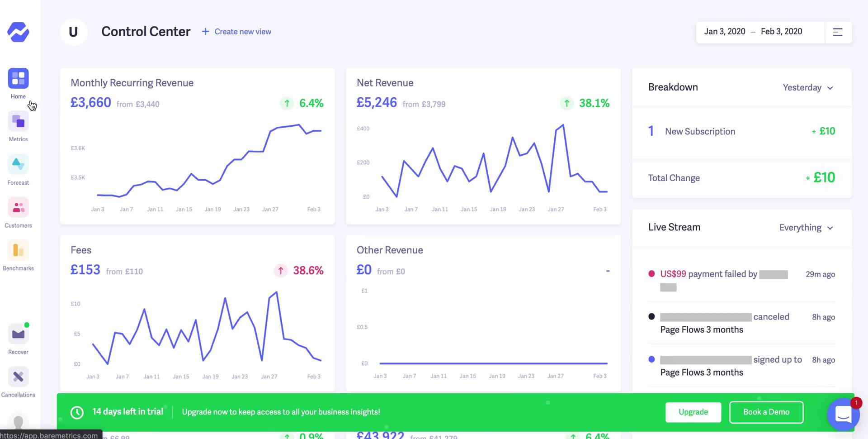Open the Recover section icon
Viewport: 868px width, 439px height.
click(x=18, y=334)
